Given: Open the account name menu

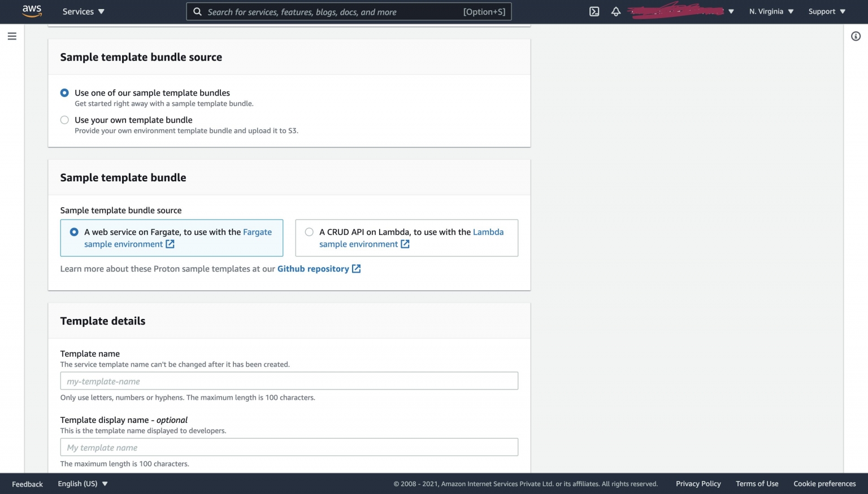Looking at the screenshot, I should pyautogui.click(x=678, y=11).
